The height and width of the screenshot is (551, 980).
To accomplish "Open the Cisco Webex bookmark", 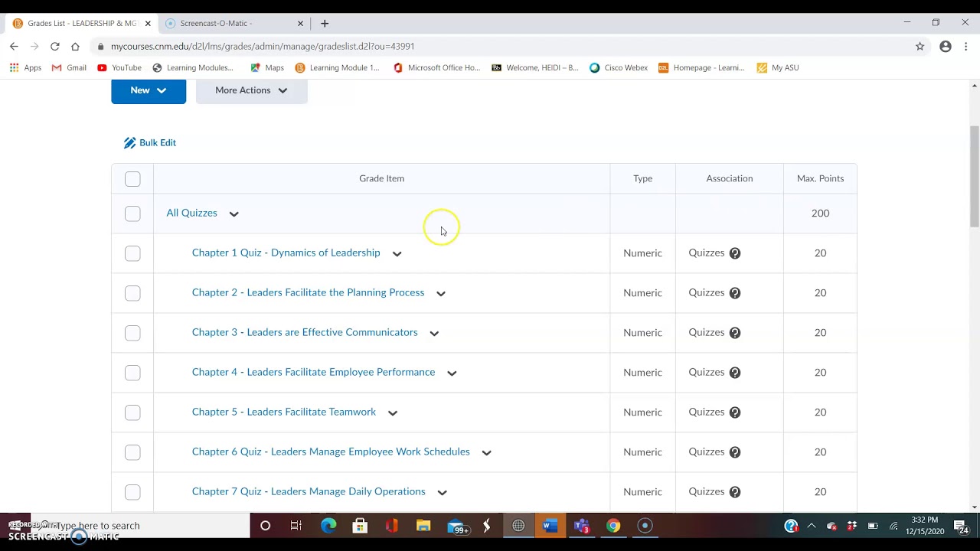I will pos(619,67).
